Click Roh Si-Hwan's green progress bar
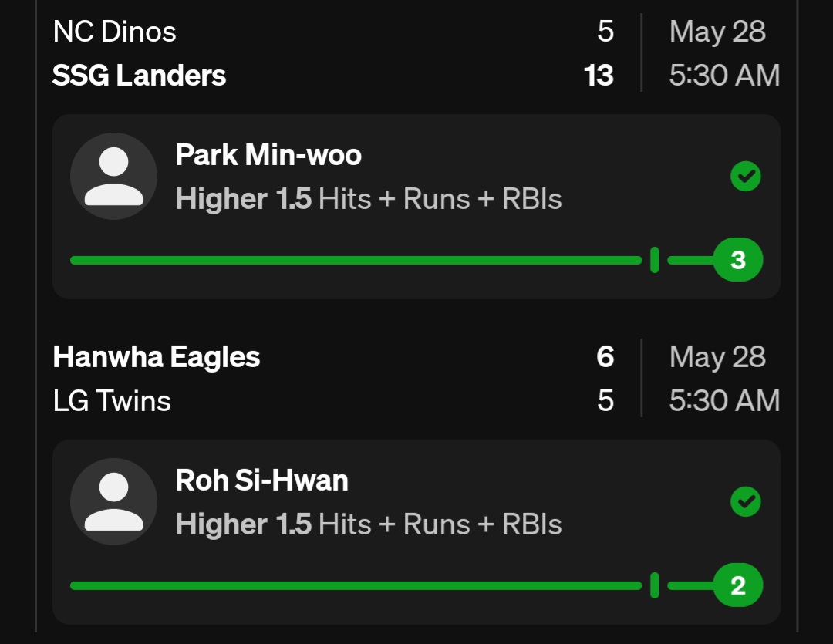The image size is (833, 644). 355,586
